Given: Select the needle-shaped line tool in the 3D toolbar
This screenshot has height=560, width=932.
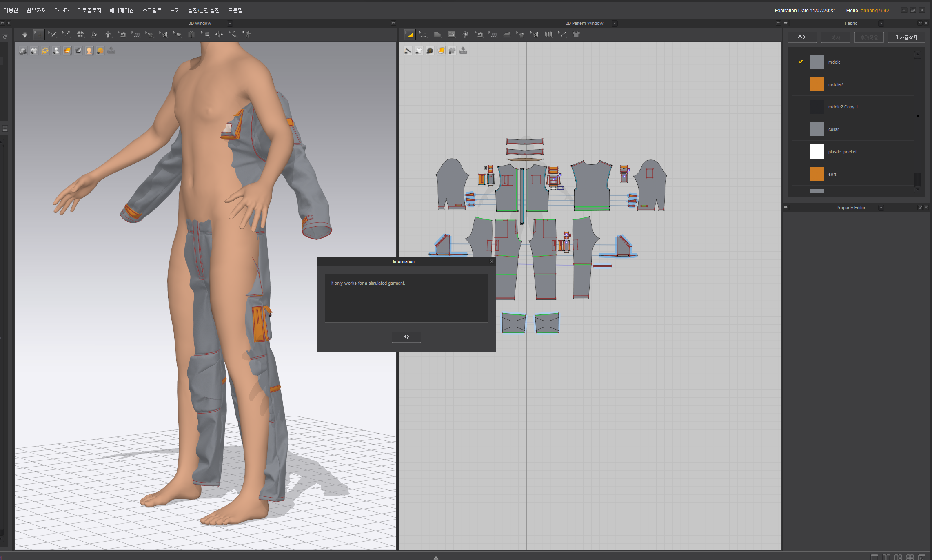Looking at the screenshot, I should (x=67, y=35).
